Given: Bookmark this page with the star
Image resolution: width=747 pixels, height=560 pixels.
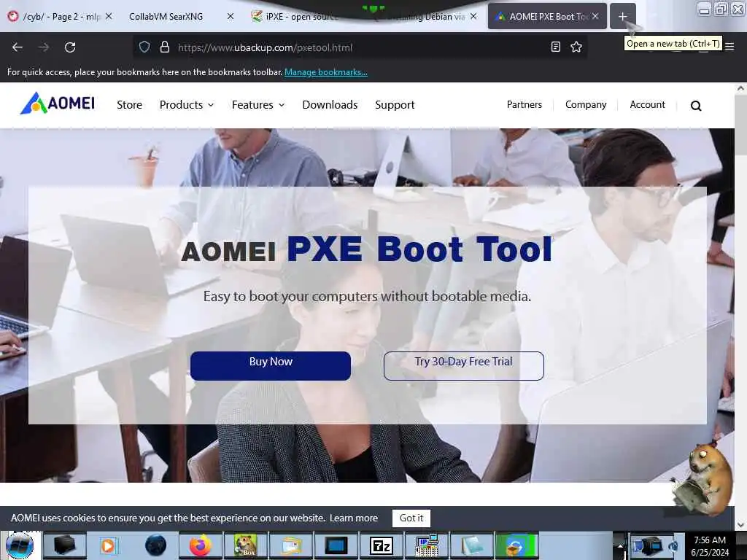Looking at the screenshot, I should [576, 47].
